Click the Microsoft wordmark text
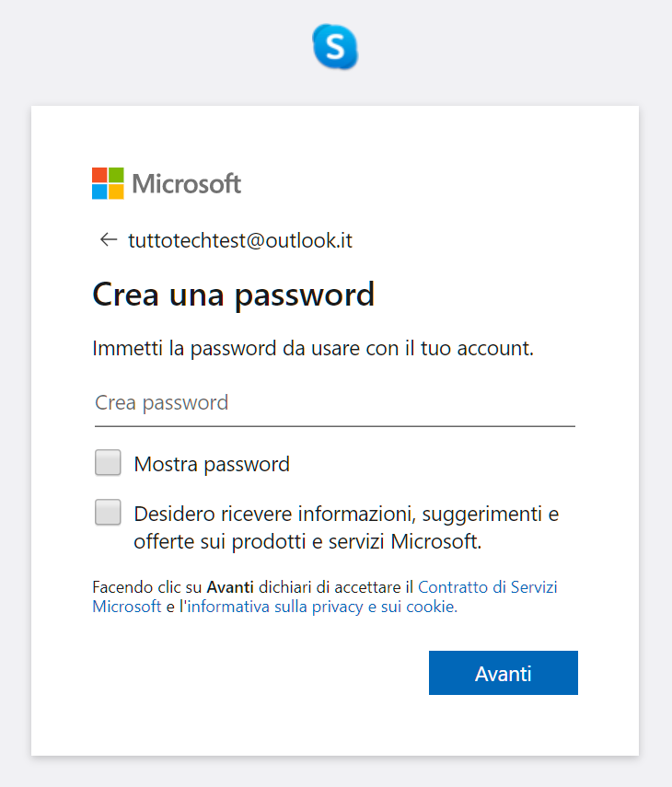Viewport: 672px width, 787px height. tap(187, 184)
